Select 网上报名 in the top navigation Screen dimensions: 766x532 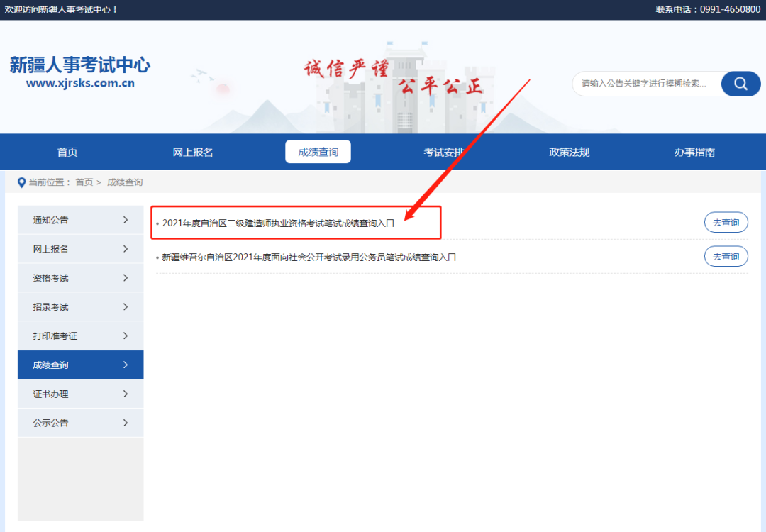click(x=193, y=152)
